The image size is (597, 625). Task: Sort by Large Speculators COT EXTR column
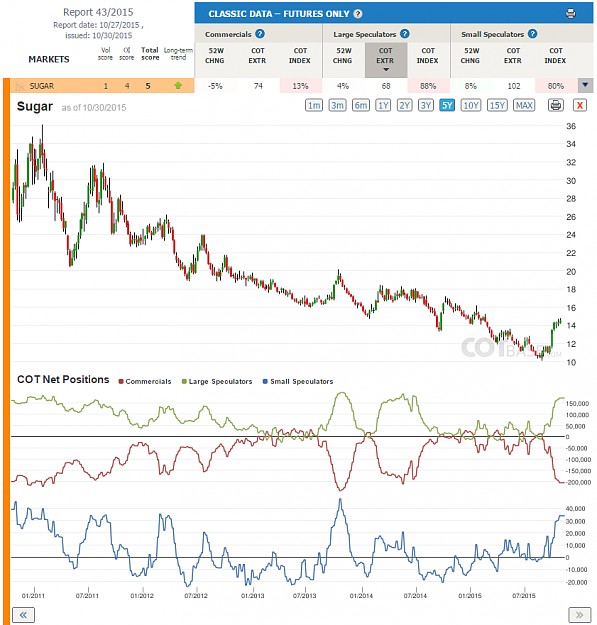tap(386, 60)
